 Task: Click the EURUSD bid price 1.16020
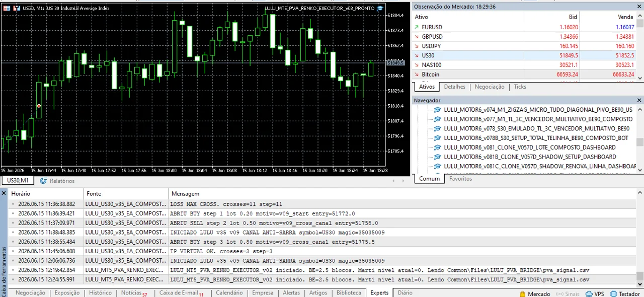[569, 27]
